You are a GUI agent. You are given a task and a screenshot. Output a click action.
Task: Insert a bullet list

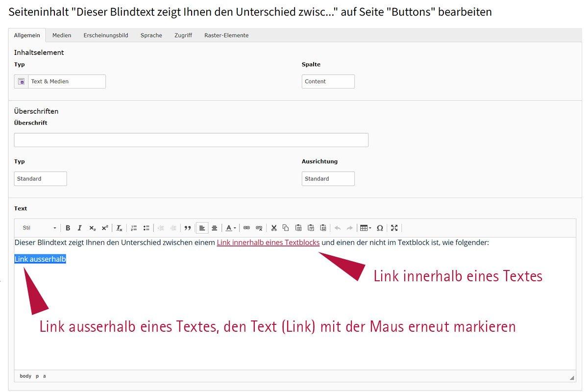coord(146,228)
